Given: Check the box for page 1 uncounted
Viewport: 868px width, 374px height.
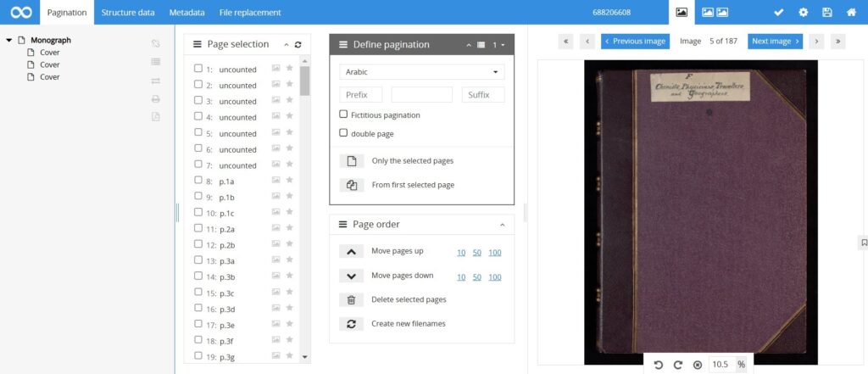Looking at the screenshot, I should point(198,68).
